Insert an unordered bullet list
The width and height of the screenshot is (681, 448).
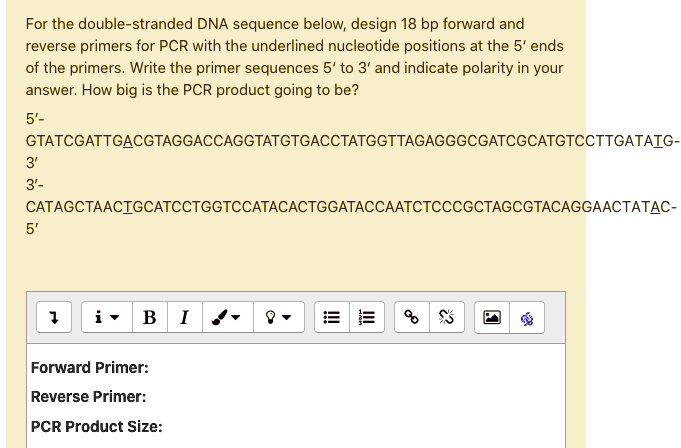(332, 318)
